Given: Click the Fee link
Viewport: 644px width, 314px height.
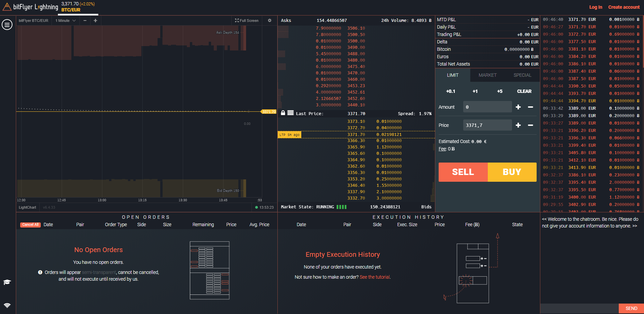Looking at the screenshot, I should tap(442, 149).
